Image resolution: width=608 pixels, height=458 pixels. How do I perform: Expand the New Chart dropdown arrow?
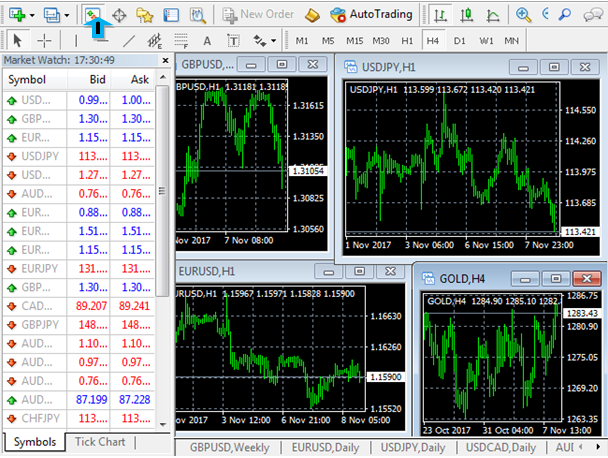(x=34, y=15)
